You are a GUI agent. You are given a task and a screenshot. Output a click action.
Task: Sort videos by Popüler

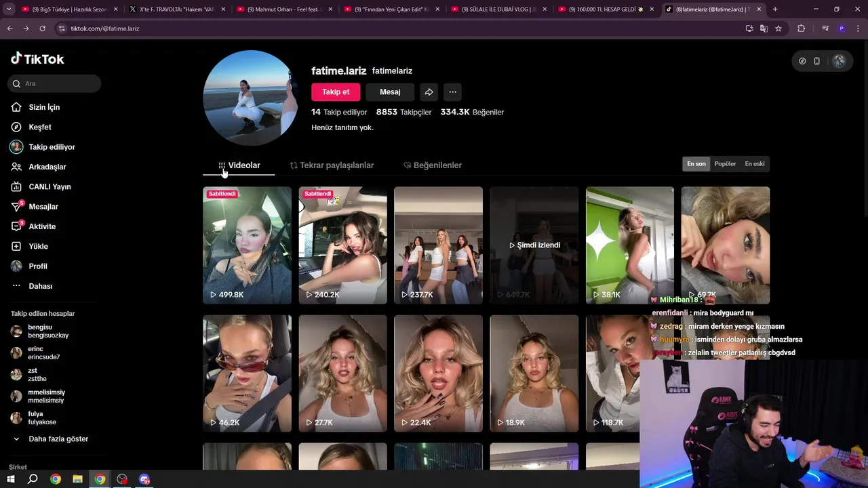[725, 164]
